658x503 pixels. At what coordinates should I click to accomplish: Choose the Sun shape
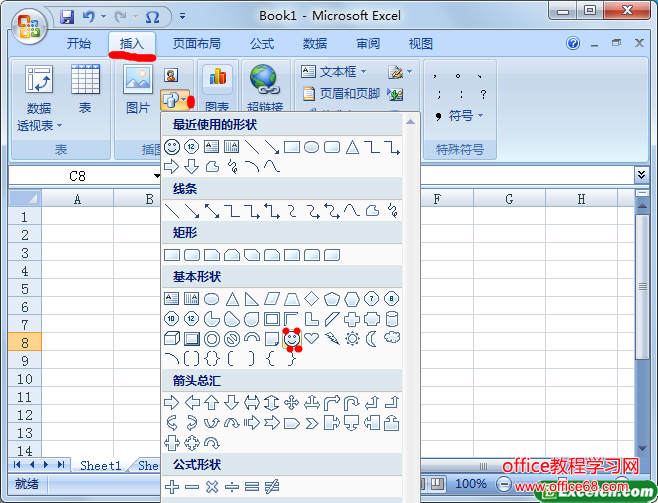[x=352, y=338]
